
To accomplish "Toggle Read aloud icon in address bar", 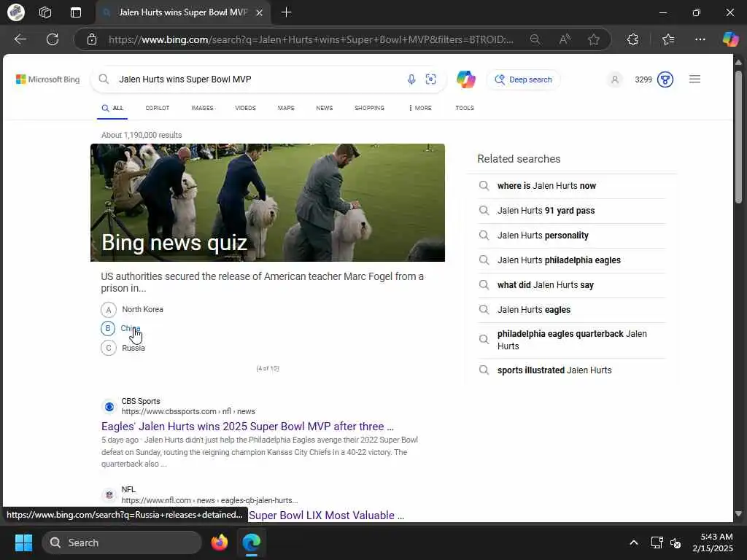I will pos(565,39).
